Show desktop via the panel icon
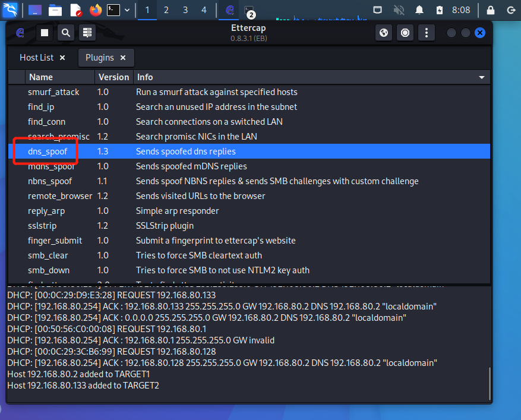The image size is (521, 420). (35, 10)
